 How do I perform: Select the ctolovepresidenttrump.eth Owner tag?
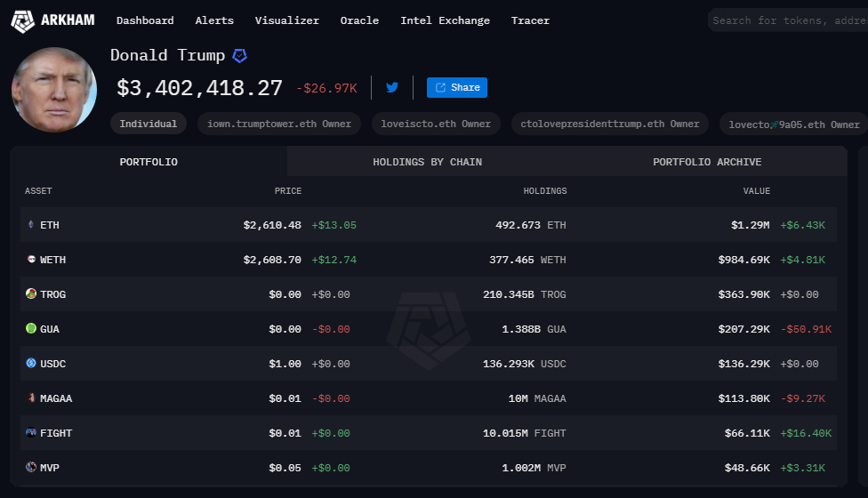click(x=609, y=124)
